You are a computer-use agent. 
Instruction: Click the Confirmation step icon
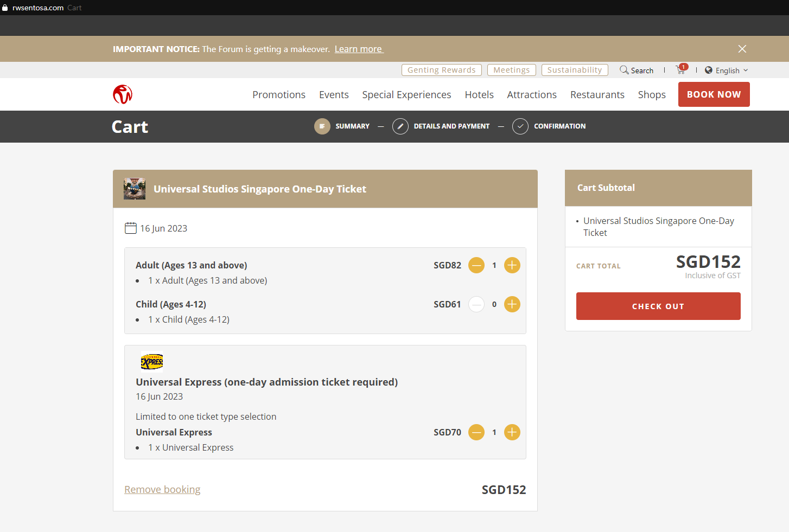pyautogui.click(x=520, y=126)
